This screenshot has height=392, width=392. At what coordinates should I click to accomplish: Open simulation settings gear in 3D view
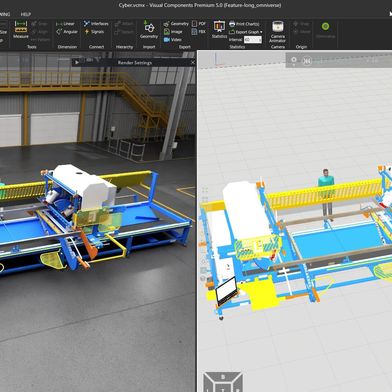click(294, 60)
